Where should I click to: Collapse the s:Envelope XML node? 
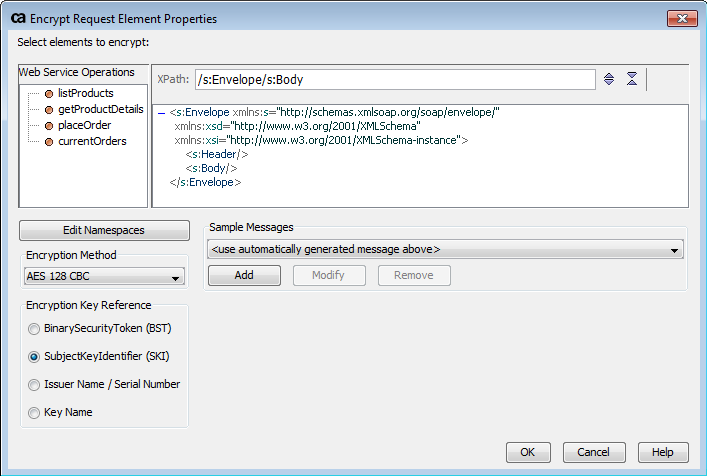pyautogui.click(x=162, y=113)
